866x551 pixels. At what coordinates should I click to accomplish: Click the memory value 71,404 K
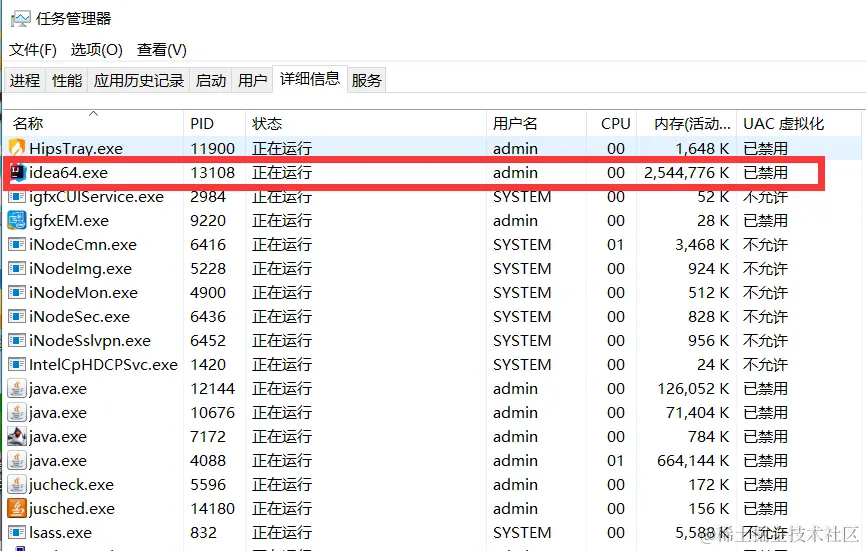[698, 413]
